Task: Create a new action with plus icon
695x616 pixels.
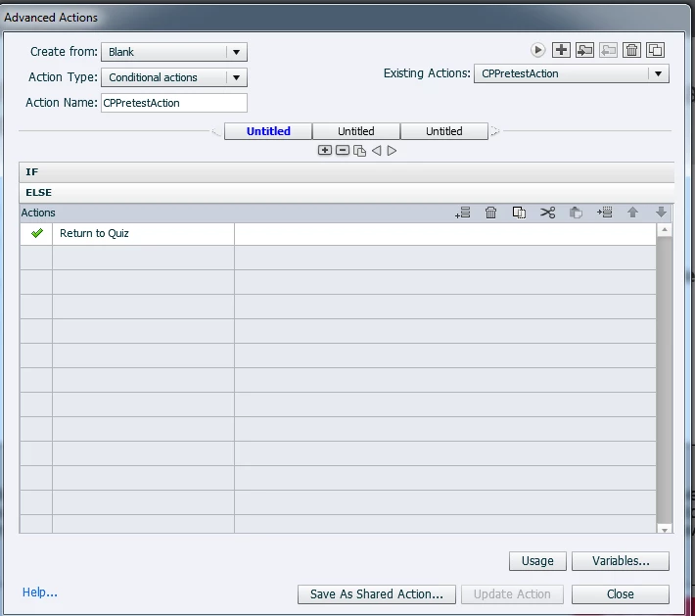Action: point(561,50)
